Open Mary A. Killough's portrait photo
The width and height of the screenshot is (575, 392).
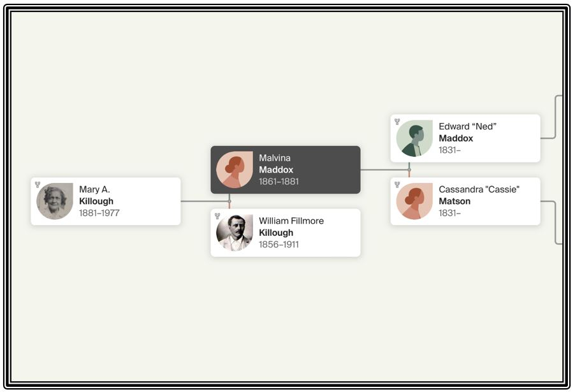point(55,201)
